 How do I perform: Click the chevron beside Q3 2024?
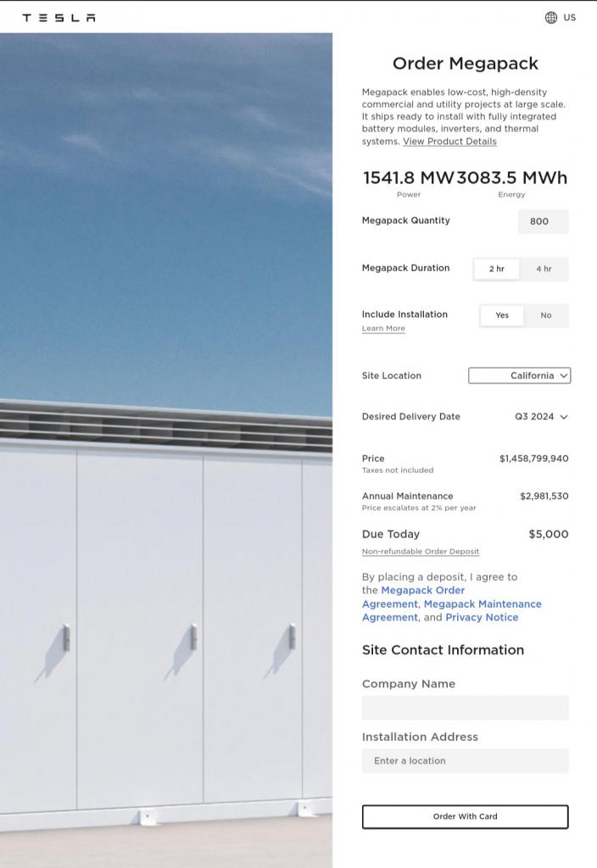(x=564, y=417)
